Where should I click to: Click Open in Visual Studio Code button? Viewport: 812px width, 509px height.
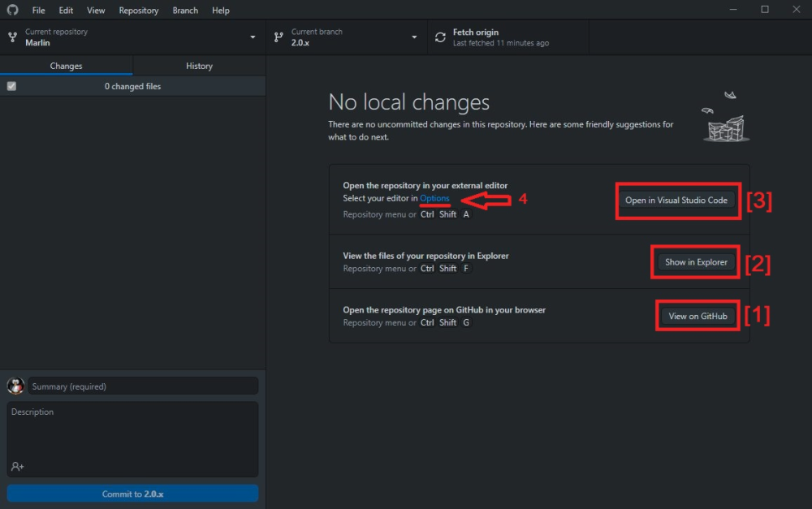click(x=676, y=201)
